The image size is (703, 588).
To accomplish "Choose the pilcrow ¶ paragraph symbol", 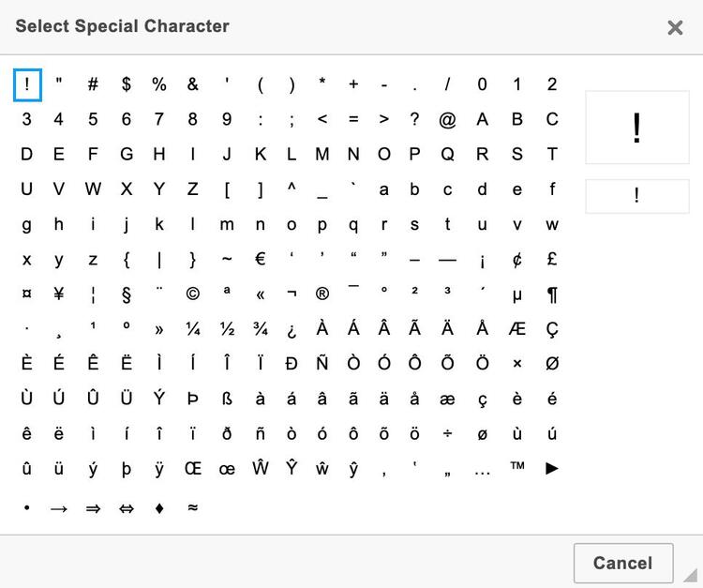I will click(x=552, y=295).
